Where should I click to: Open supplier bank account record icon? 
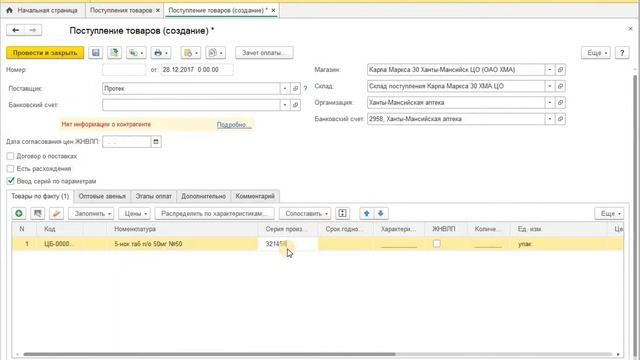pos(296,105)
